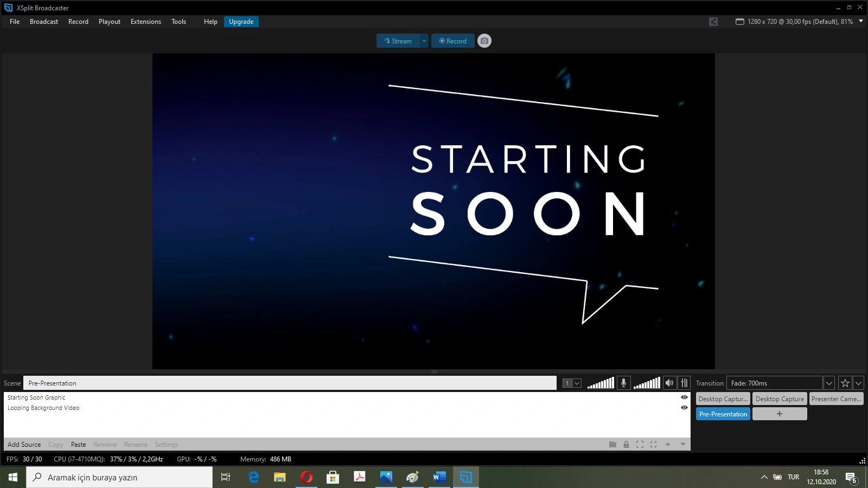Adjust the speaker volume level bars

coord(647,383)
